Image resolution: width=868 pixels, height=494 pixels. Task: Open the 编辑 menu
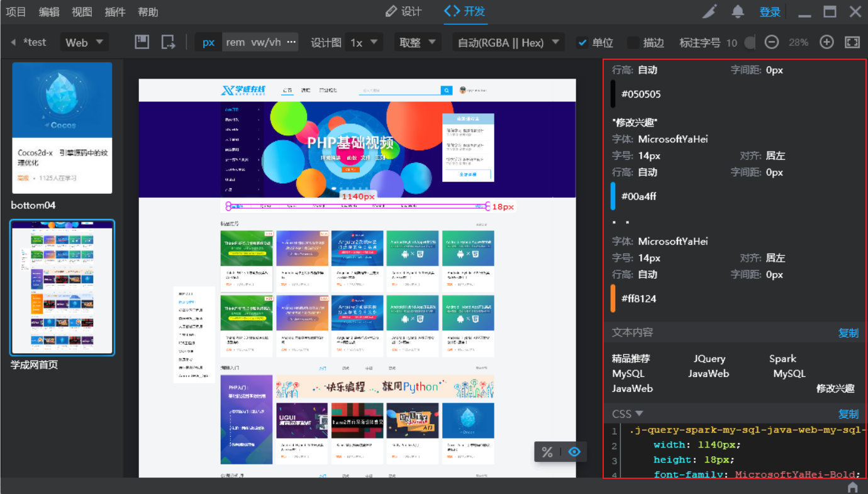click(49, 12)
